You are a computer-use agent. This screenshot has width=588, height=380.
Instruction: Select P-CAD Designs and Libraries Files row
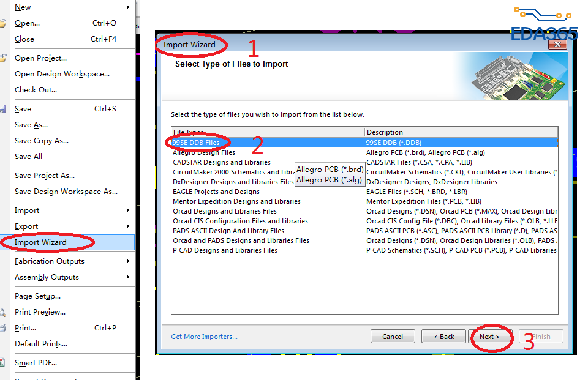click(x=364, y=250)
